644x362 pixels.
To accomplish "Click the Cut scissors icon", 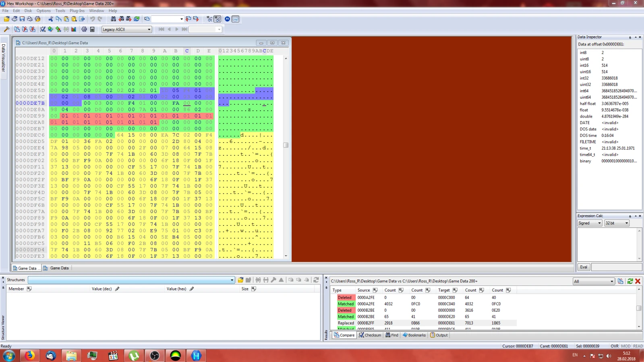I will [x=51, y=19].
